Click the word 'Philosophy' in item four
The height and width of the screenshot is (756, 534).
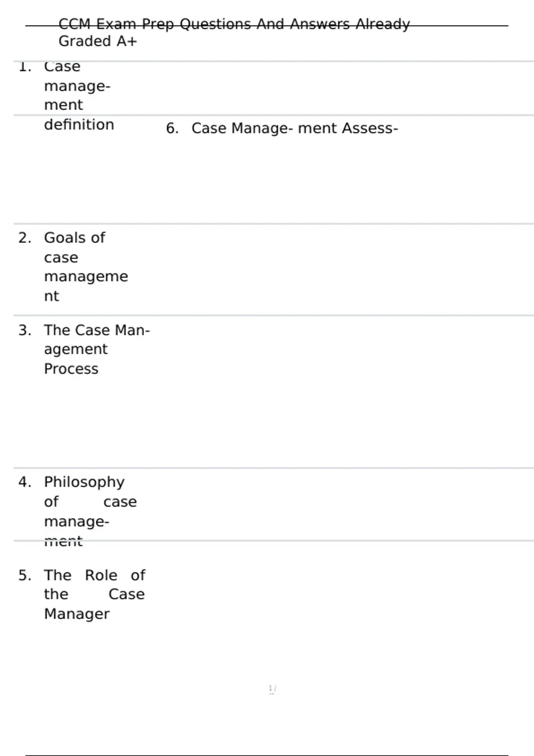tap(84, 483)
